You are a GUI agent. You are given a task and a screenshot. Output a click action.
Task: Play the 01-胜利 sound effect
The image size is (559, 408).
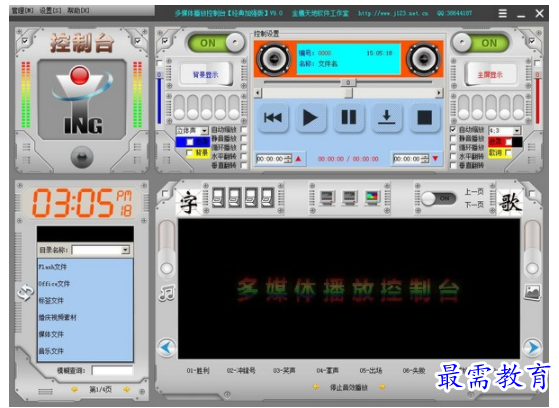[198, 371]
